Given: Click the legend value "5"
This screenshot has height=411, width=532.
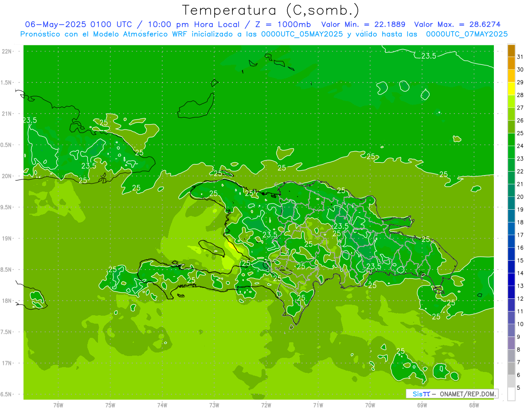Looking at the screenshot, I should (519, 388).
